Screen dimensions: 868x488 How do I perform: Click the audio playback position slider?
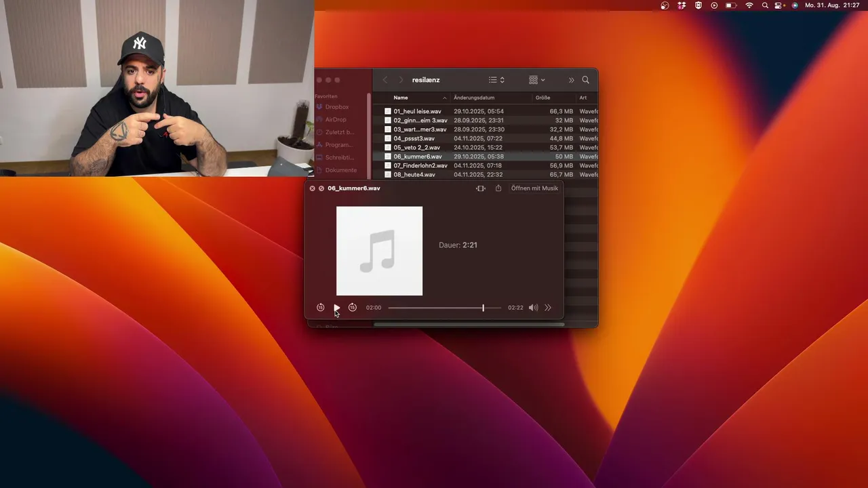(444, 308)
